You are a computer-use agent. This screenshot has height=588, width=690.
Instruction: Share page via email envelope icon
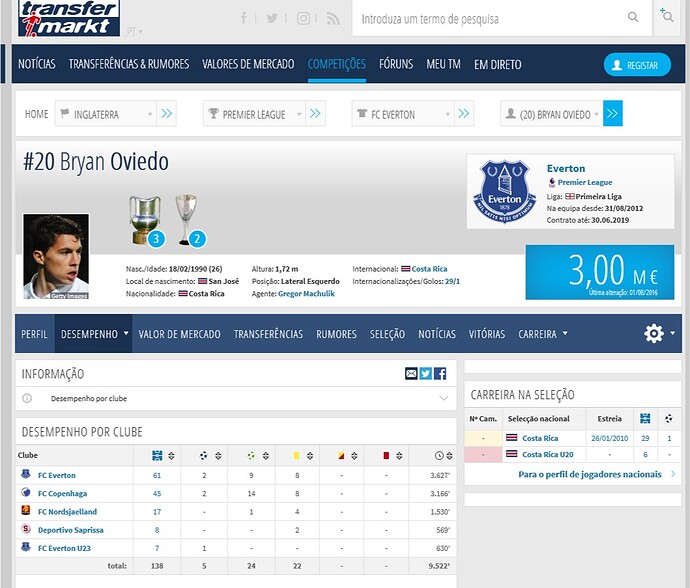coord(411,374)
